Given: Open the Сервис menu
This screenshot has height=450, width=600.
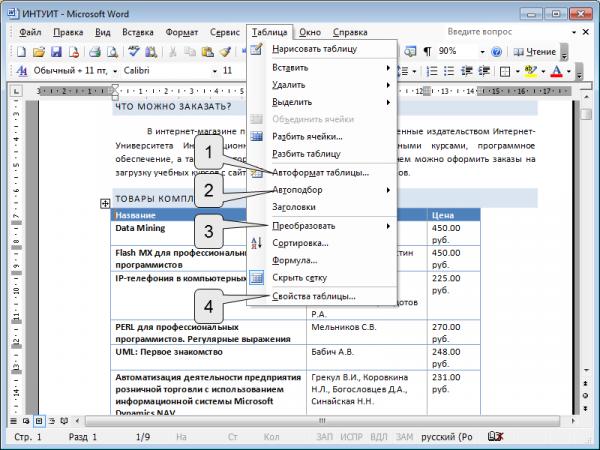Looking at the screenshot, I should [x=225, y=32].
